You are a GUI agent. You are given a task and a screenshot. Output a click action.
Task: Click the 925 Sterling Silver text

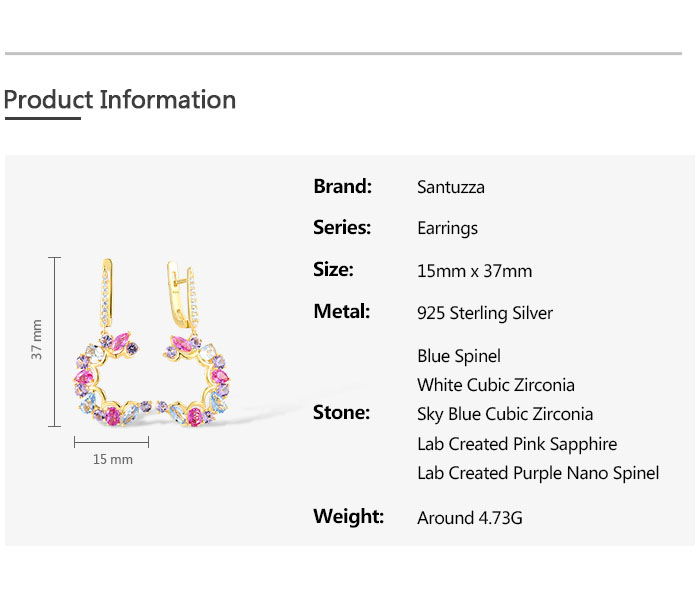click(x=484, y=313)
